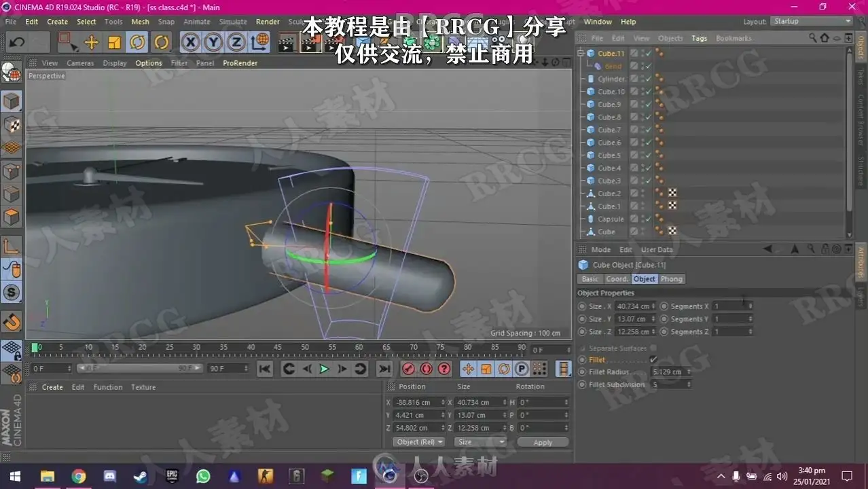Screen dimensions: 868x489
Task: Click Enable Axis icon in left toolbar
Action: coord(12,247)
